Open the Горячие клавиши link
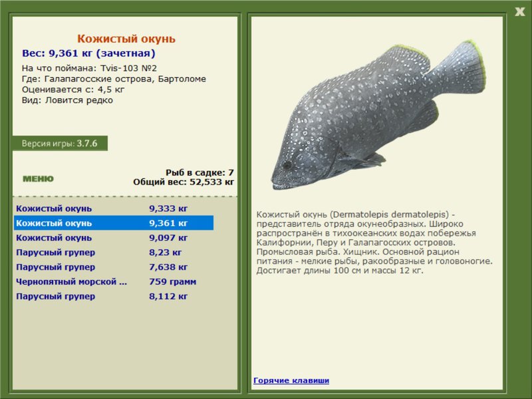 [291, 380]
